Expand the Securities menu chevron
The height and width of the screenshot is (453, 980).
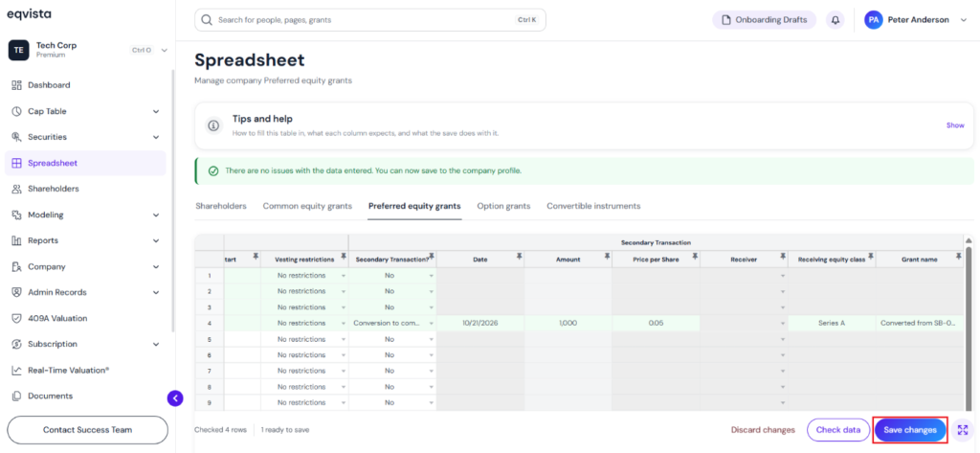coord(156,137)
